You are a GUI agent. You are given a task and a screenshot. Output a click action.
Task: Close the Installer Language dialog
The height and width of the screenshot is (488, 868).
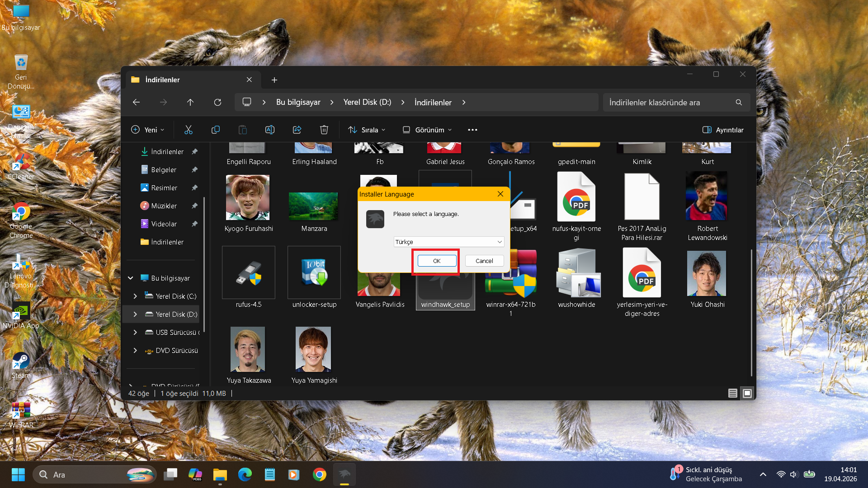pos(500,194)
